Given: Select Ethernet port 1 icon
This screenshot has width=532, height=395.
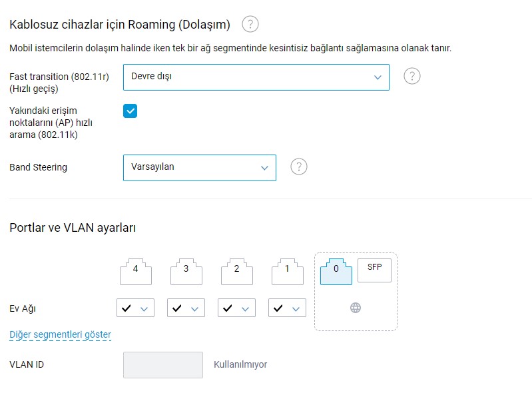Looking at the screenshot, I should click(288, 272).
